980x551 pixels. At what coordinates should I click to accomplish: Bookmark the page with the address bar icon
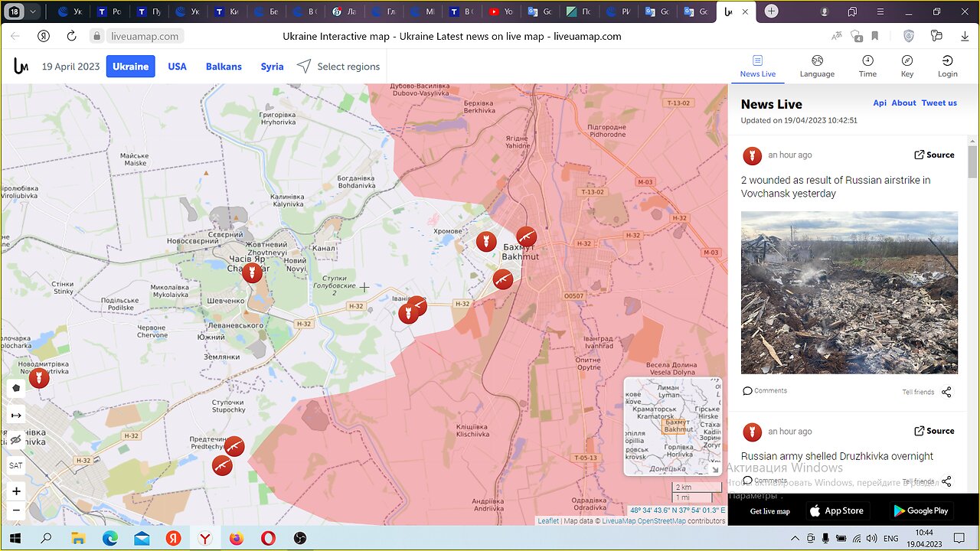click(875, 36)
